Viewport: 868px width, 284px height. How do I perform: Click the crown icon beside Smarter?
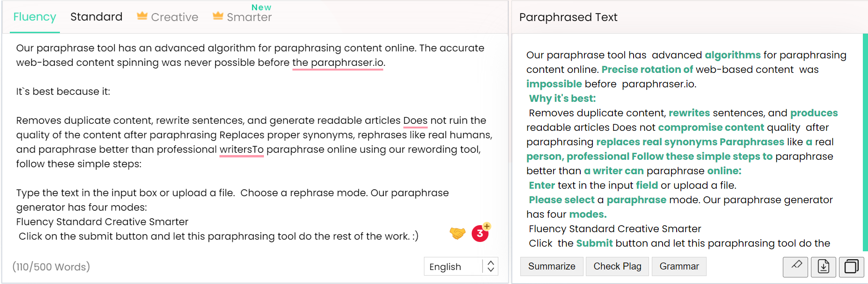218,16
